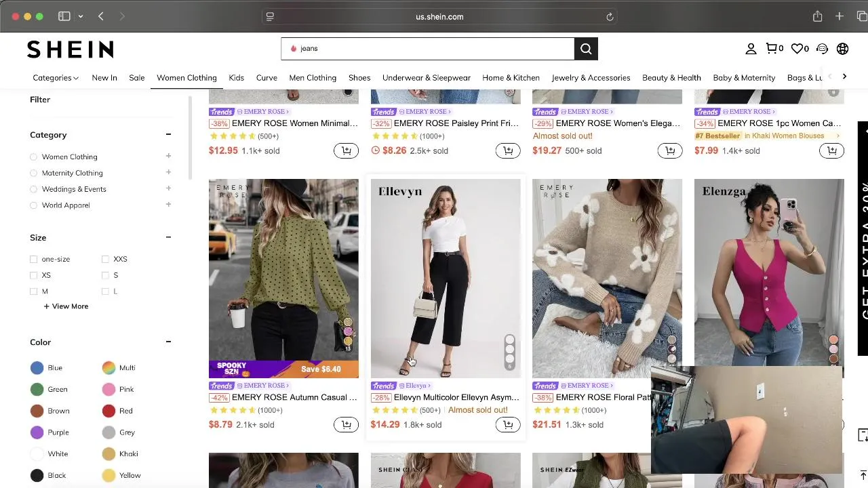Screen dimensions: 868x488
Task: Open the Shoes tab
Action: (359, 78)
